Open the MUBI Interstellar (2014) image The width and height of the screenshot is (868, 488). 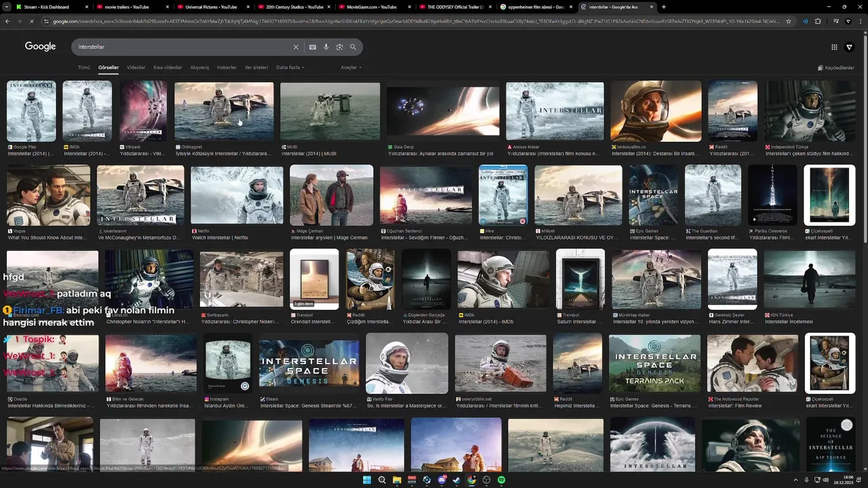(x=330, y=111)
